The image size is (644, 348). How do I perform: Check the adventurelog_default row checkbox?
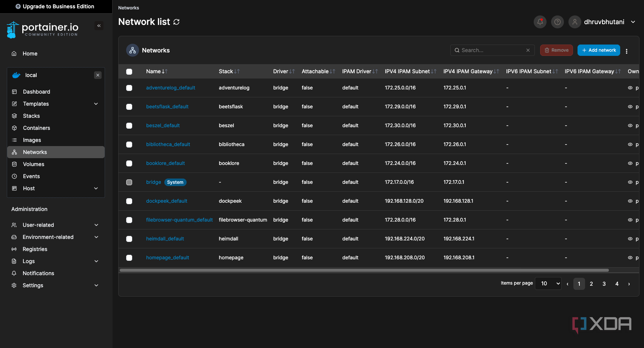129,88
